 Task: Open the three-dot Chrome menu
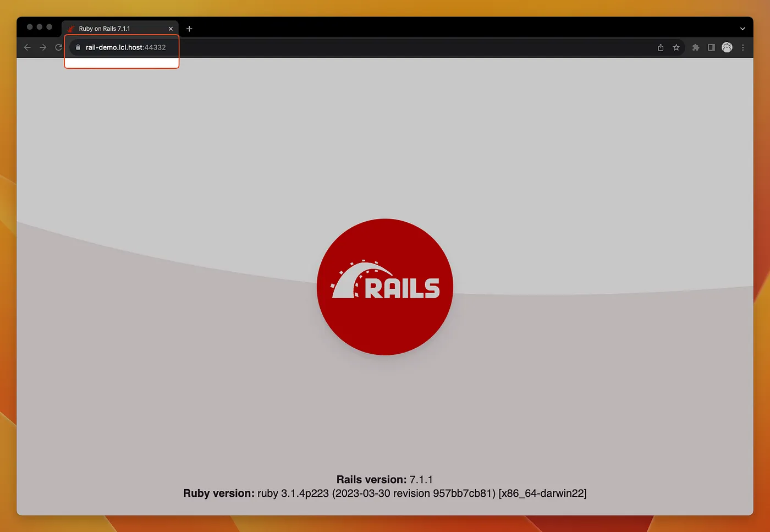tap(743, 47)
